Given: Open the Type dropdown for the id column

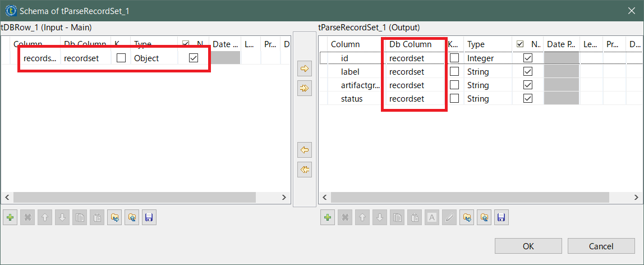Looking at the screenshot, I should point(487,58).
